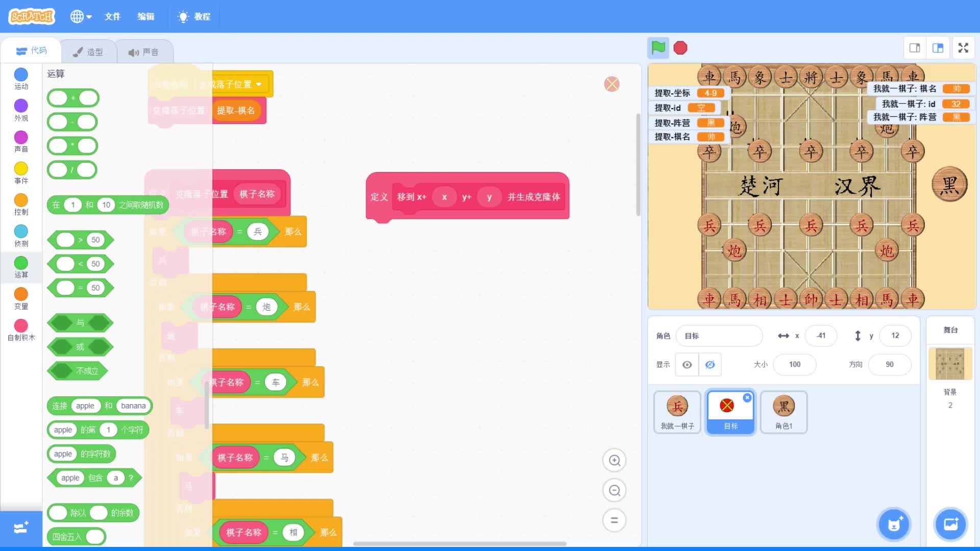Select the 我就一棋子 sprite thumbnail
The height and width of the screenshot is (551, 980).
(x=677, y=412)
